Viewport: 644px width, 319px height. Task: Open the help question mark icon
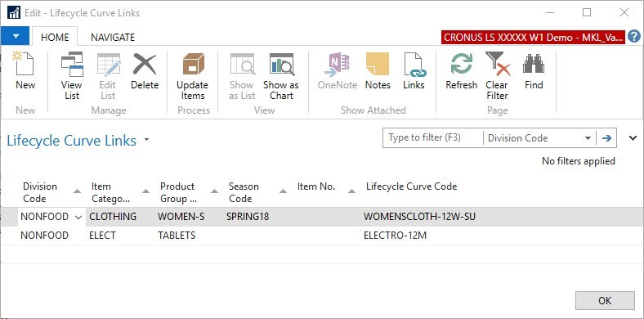click(x=633, y=37)
